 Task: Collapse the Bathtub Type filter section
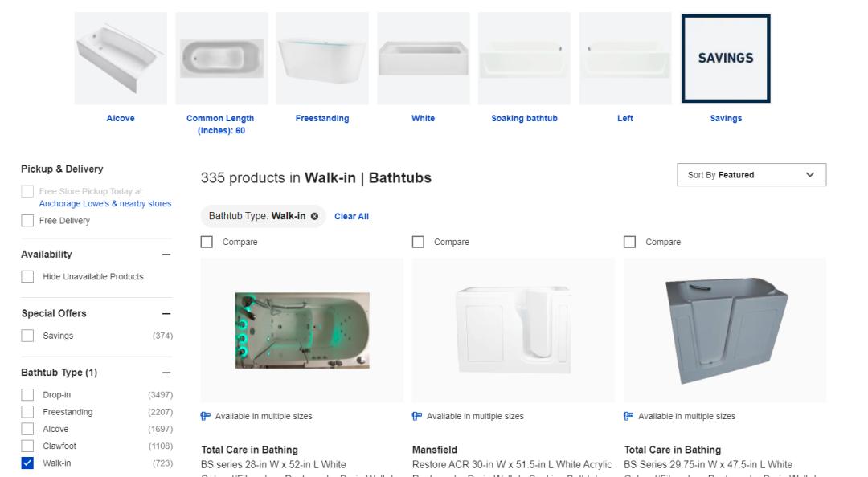point(166,373)
